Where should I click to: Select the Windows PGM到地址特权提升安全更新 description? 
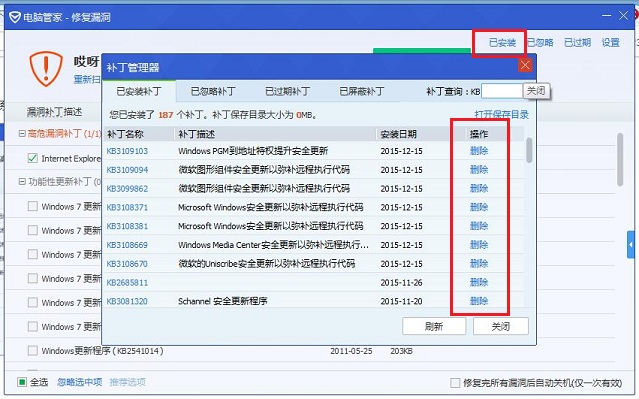tap(253, 151)
